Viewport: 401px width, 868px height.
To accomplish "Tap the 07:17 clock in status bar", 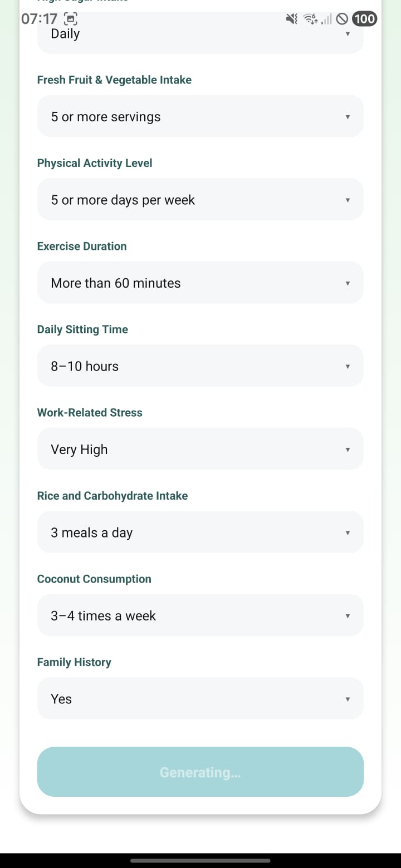I will [39, 19].
